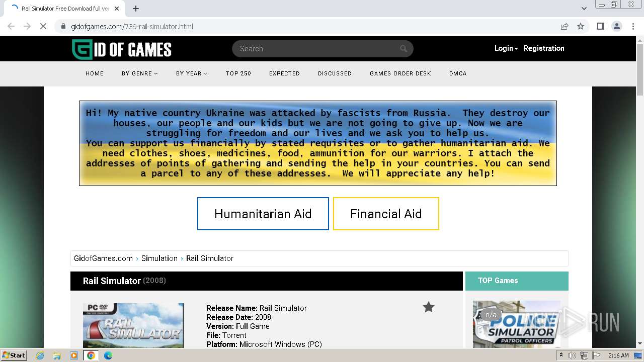644x362 pixels.
Task: Close the Rail Simulator browser tab
Action: pos(117,9)
